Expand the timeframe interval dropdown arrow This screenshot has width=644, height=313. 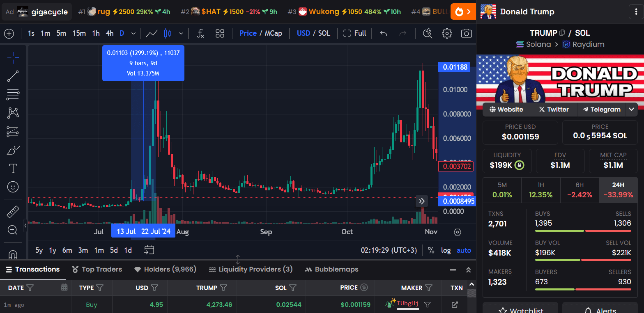point(133,33)
